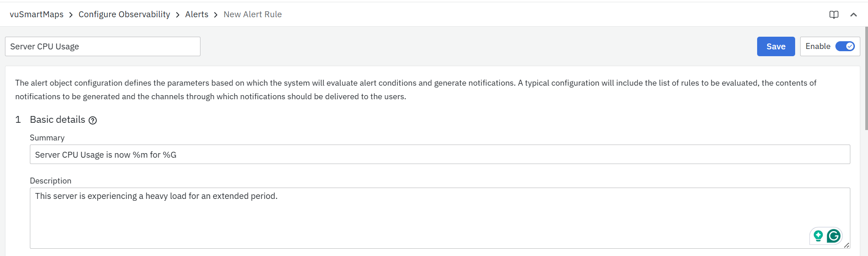Focus the Summary text field
This screenshot has width=868, height=256.
pyautogui.click(x=439, y=155)
